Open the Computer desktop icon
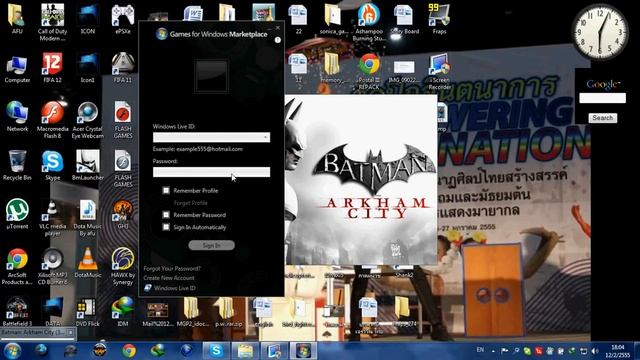 pyautogui.click(x=17, y=68)
